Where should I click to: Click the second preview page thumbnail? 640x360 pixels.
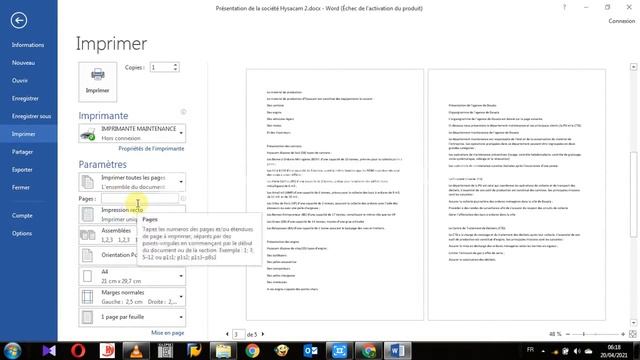pos(517,195)
